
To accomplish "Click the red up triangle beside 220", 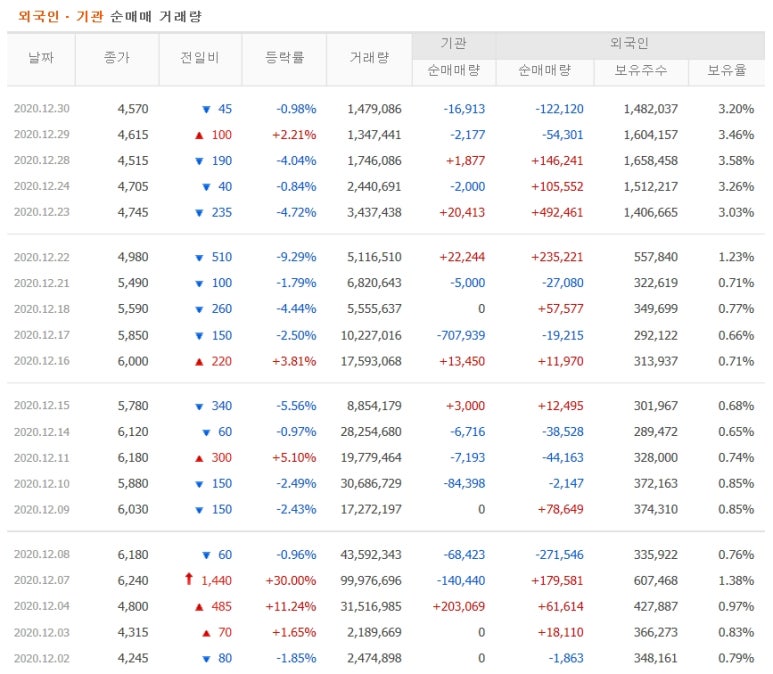I will (199, 361).
